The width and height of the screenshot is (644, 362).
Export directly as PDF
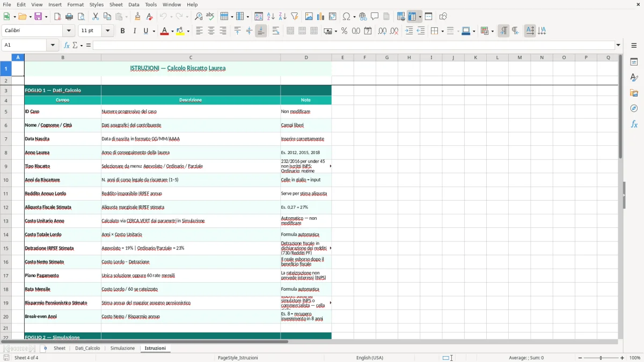coord(57,17)
